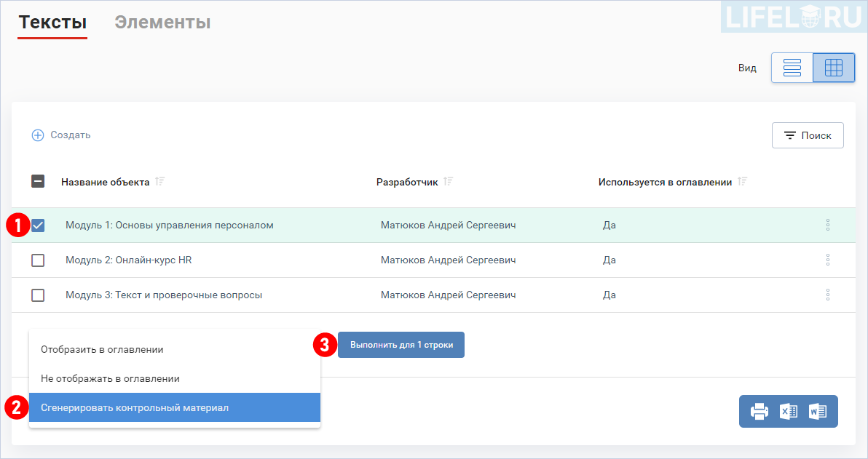Open the print dialog via printer icon
868x459 pixels.
tap(759, 411)
